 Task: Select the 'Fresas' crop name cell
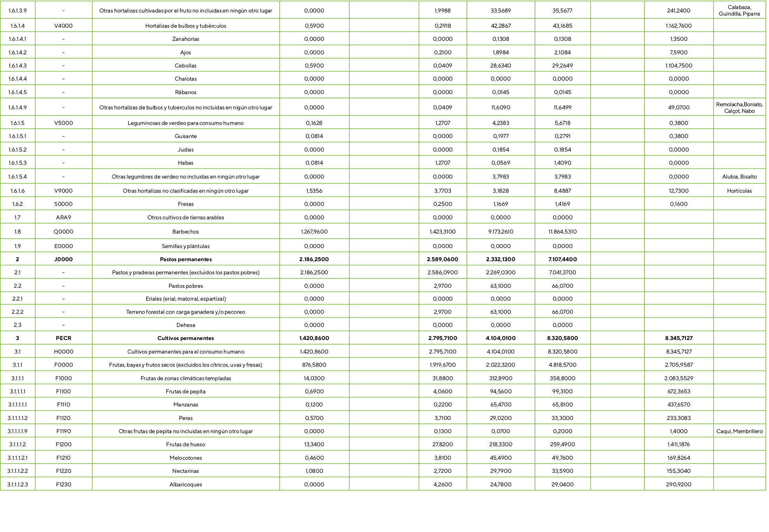(x=186, y=204)
